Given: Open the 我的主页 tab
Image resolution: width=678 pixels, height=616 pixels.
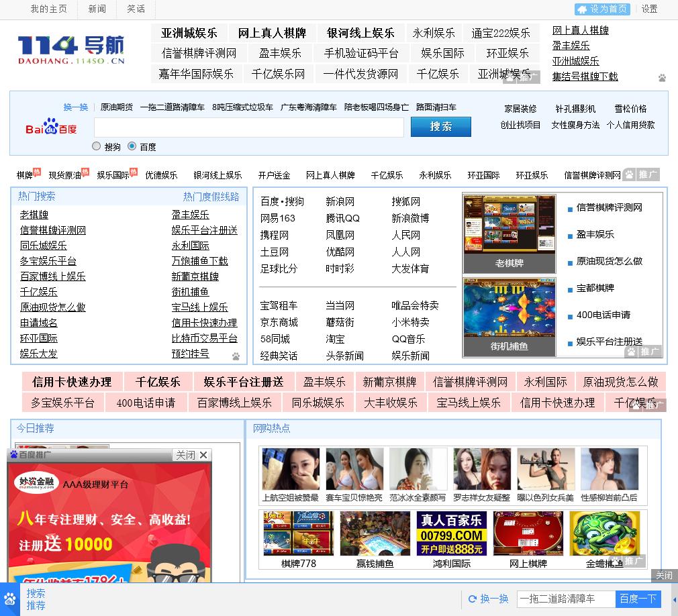Looking at the screenshot, I should coord(49,9).
